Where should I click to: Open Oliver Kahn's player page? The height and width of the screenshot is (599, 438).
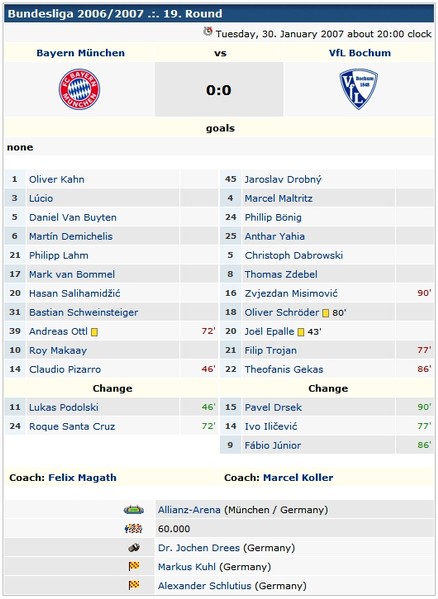click(57, 179)
